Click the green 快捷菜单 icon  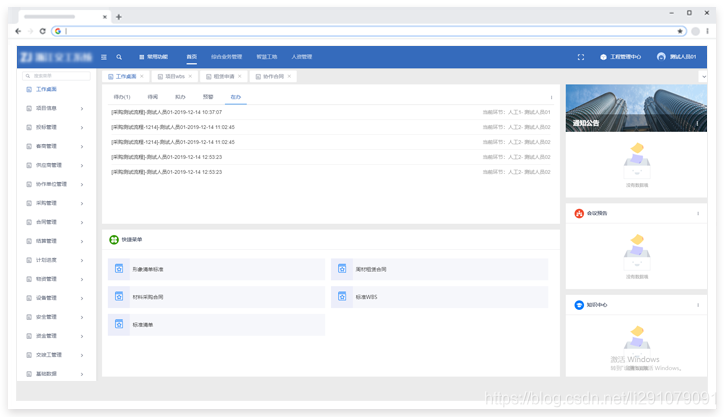pos(114,240)
